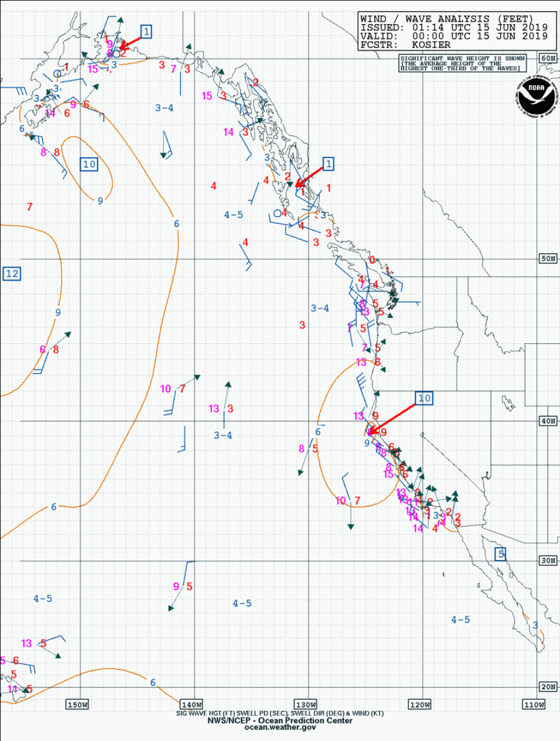The height and width of the screenshot is (741, 560).
Task: Click the 140W longitude label
Action: pos(192,705)
